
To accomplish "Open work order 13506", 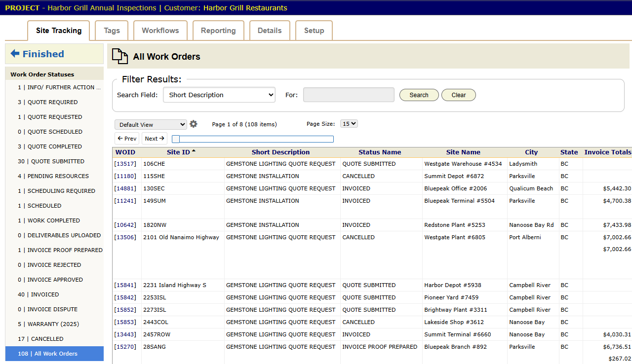I will point(125,237).
